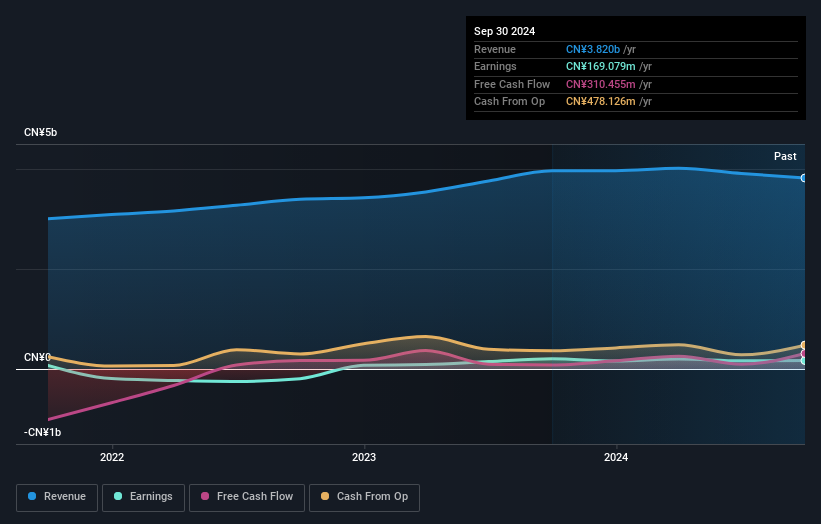The image size is (821, 524).
Task: Click the Sep 30 2024 tooltip date
Action: 504,31
